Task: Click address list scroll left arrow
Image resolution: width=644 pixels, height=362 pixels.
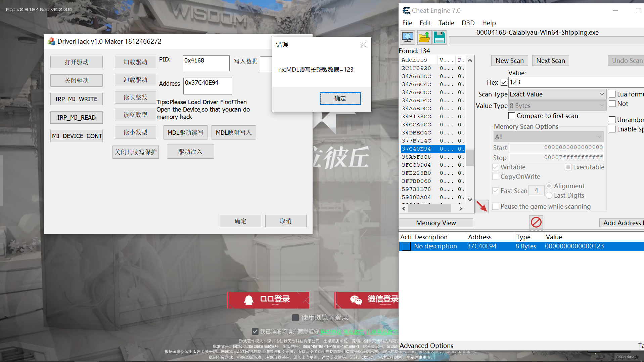Action: 404,208
